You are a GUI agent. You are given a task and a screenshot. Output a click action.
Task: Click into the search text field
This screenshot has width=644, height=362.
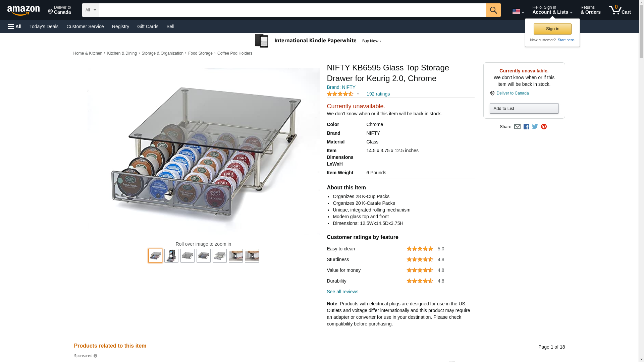tap(292, 10)
